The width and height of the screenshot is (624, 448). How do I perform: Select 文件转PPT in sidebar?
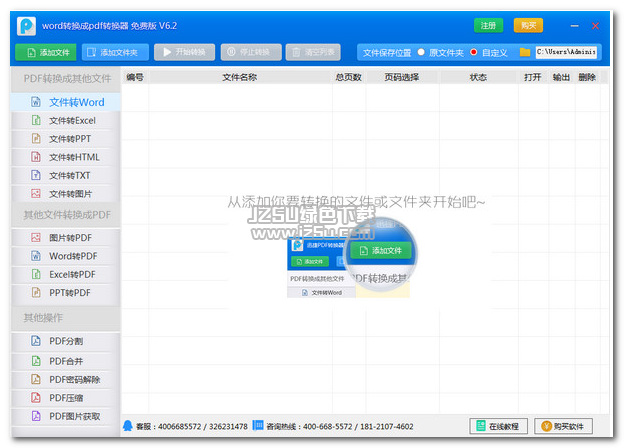[x=66, y=139]
